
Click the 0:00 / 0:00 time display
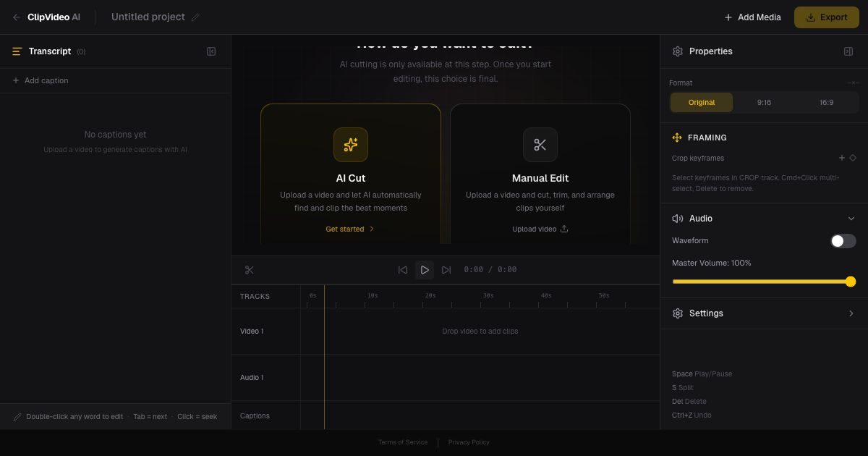(x=490, y=270)
